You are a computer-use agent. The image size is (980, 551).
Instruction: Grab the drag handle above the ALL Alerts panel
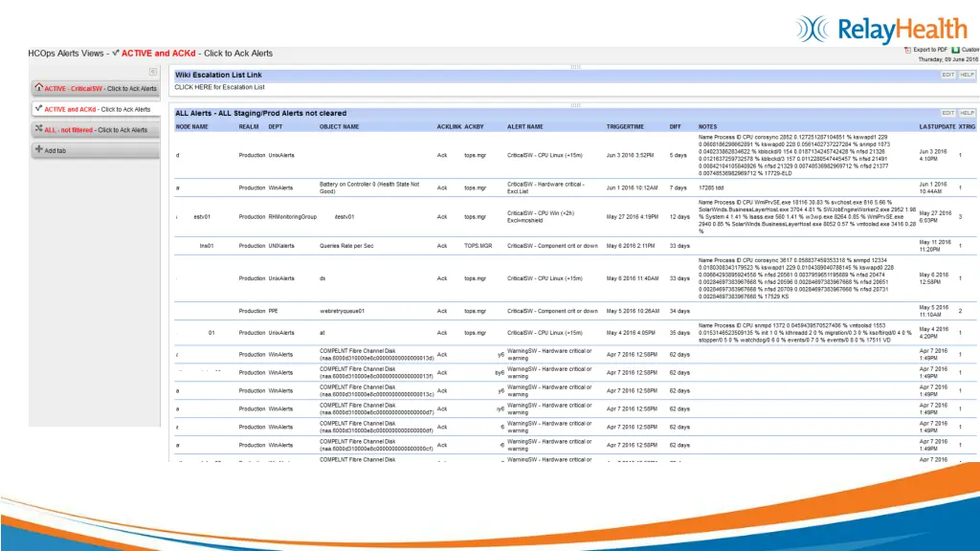pyautogui.click(x=575, y=105)
